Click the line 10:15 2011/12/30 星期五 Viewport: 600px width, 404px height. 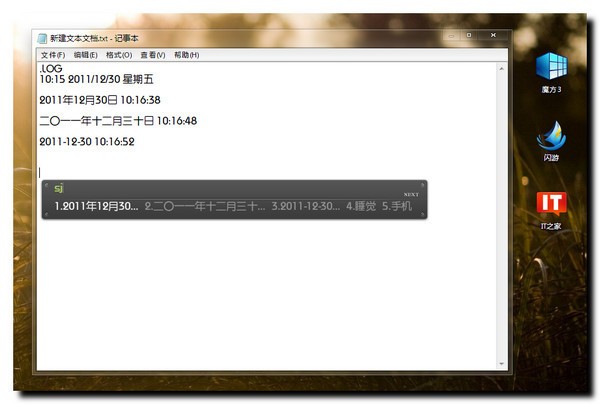96,80
